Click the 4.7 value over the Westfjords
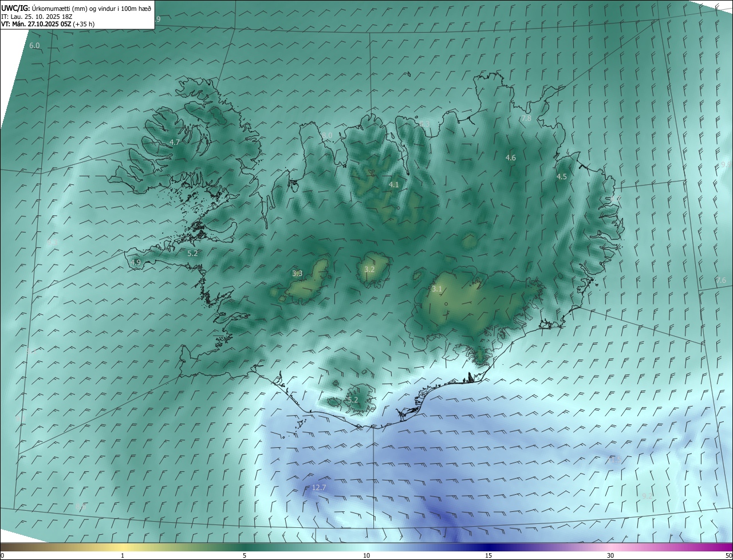 click(175, 142)
